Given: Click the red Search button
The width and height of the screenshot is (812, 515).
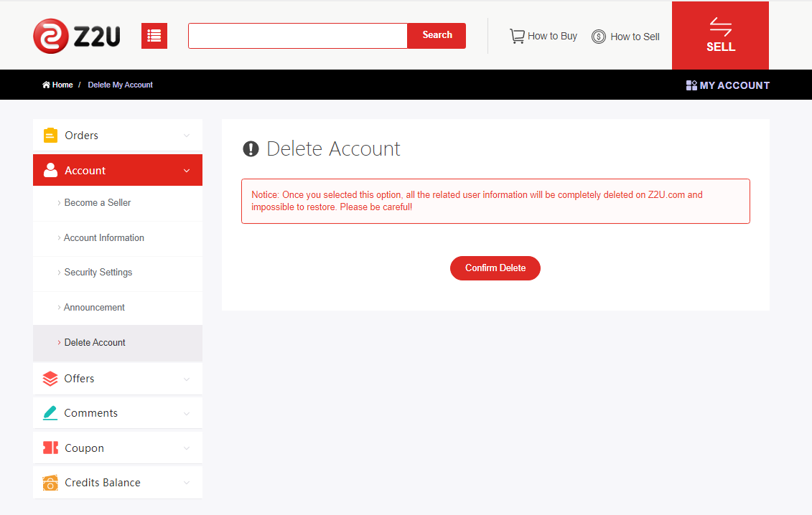Looking at the screenshot, I should (437, 35).
